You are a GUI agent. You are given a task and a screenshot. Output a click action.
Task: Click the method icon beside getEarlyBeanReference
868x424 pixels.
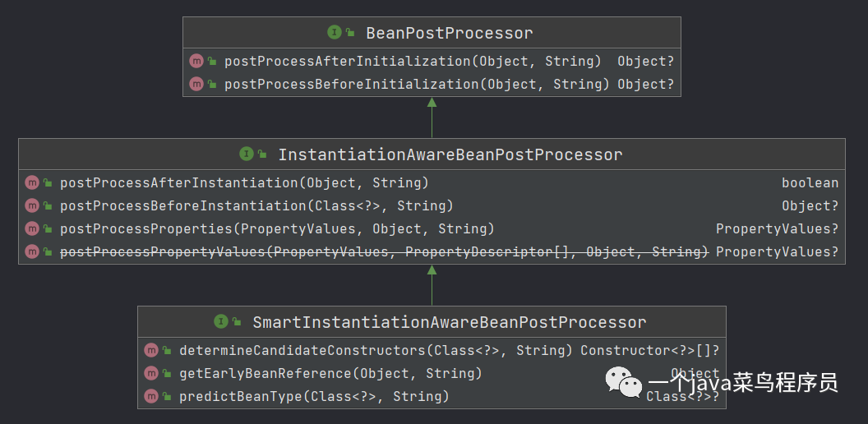click(x=151, y=374)
